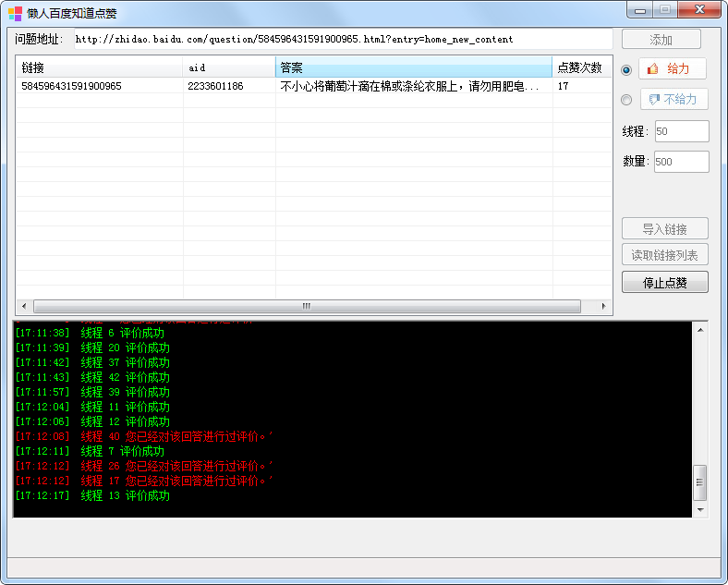Select the 不给力 radio button
This screenshot has width=728, height=585.
pyautogui.click(x=626, y=100)
